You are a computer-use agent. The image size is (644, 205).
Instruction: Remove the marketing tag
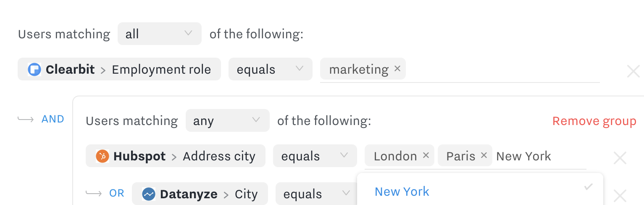397,69
